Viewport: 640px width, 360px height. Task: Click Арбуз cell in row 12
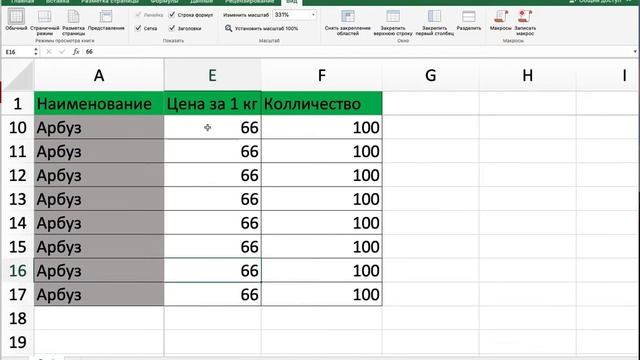click(99, 175)
